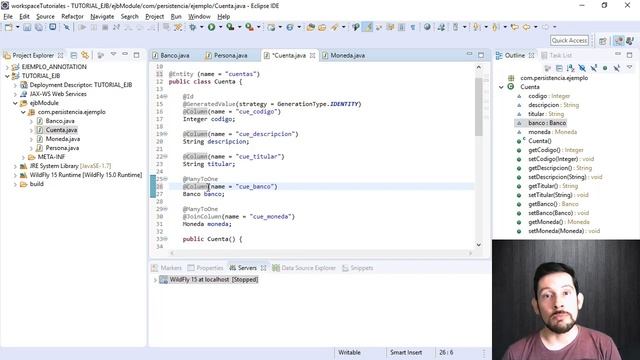Toggle Hide Non-Public Members in Outline
The width and height of the screenshot is (640, 360).
click(605, 68)
